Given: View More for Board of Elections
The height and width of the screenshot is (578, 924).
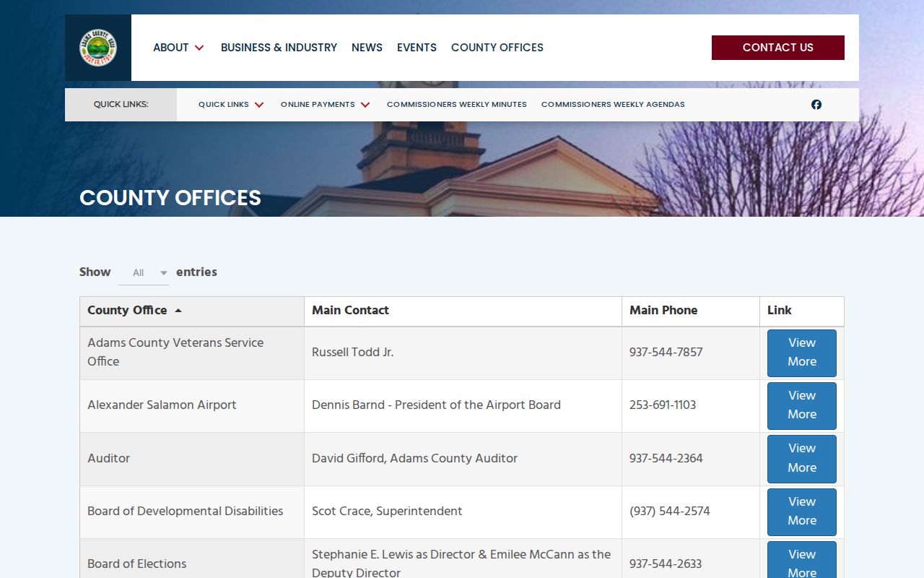Looking at the screenshot, I should coord(802,561).
